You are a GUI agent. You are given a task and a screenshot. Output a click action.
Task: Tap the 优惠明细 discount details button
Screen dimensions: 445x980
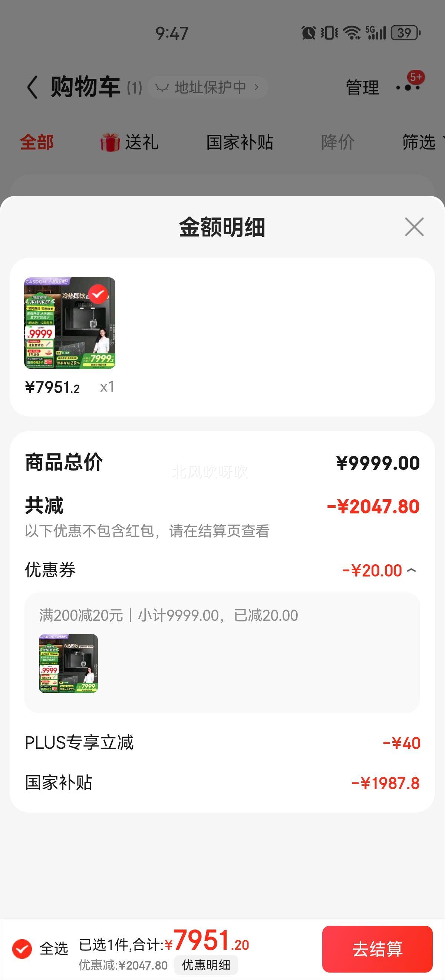pyautogui.click(x=206, y=965)
